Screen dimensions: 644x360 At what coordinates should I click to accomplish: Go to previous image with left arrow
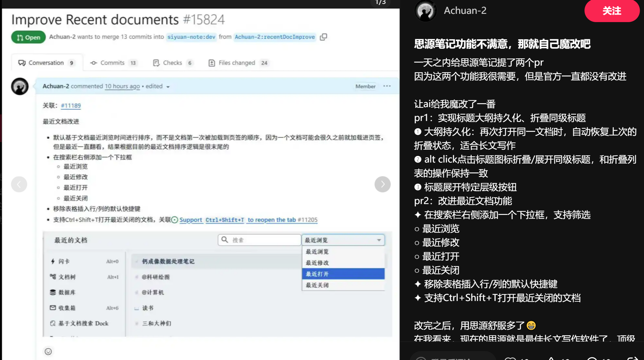(x=19, y=184)
